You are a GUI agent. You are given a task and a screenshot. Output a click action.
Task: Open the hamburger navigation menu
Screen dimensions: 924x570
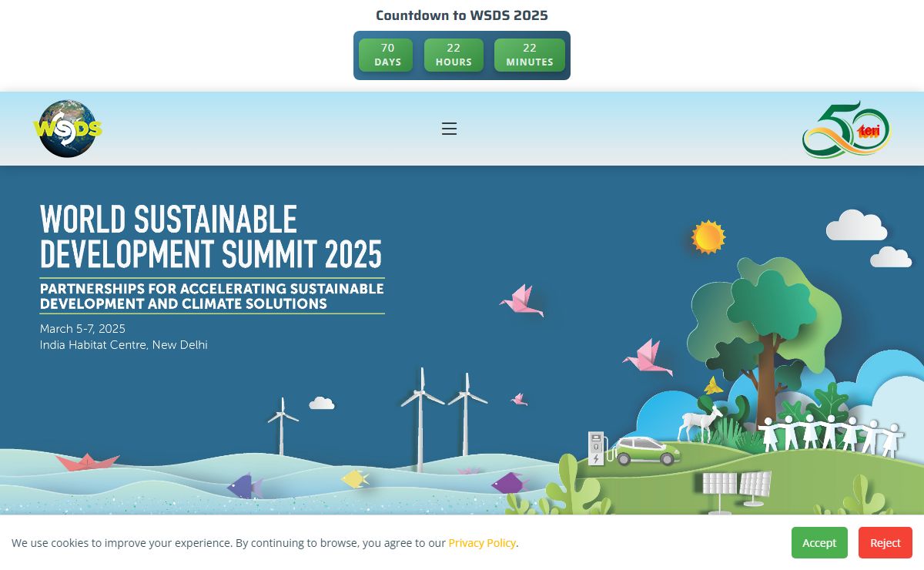tap(449, 129)
